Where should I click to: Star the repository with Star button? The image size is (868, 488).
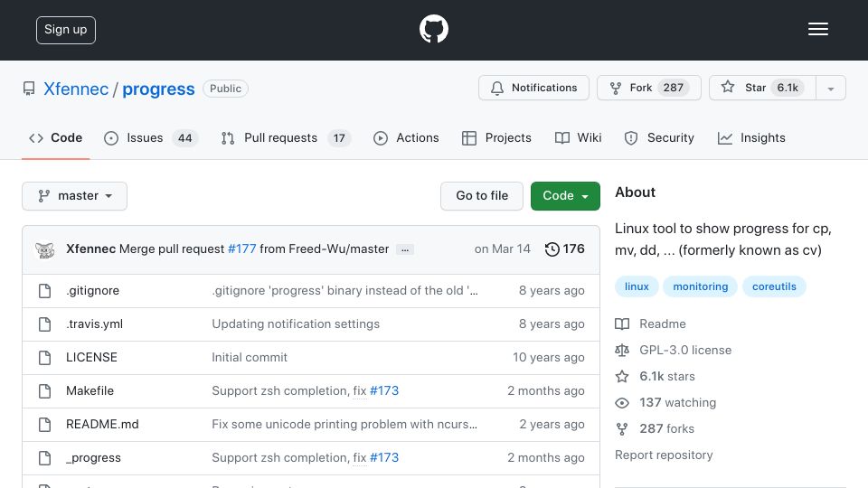(762, 88)
